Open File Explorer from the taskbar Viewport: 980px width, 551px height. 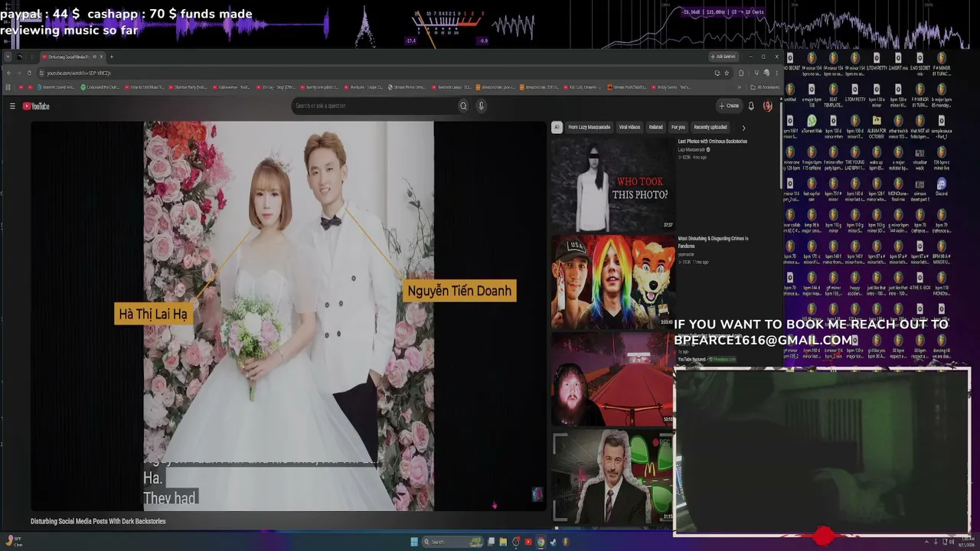(503, 542)
